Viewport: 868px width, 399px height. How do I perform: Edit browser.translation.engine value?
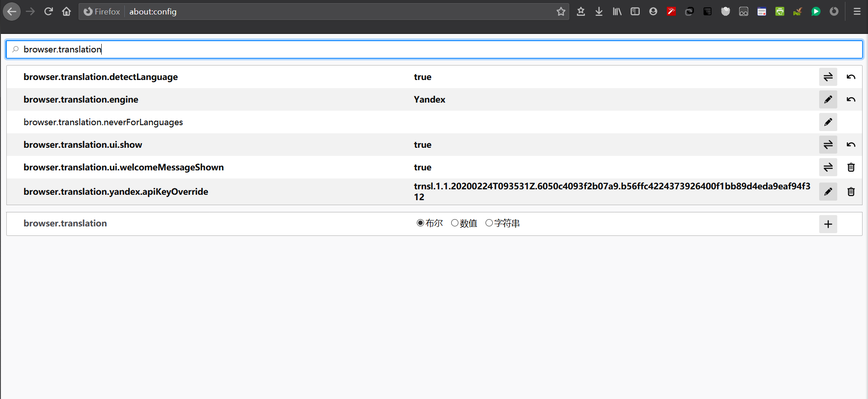tap(828, 99)
